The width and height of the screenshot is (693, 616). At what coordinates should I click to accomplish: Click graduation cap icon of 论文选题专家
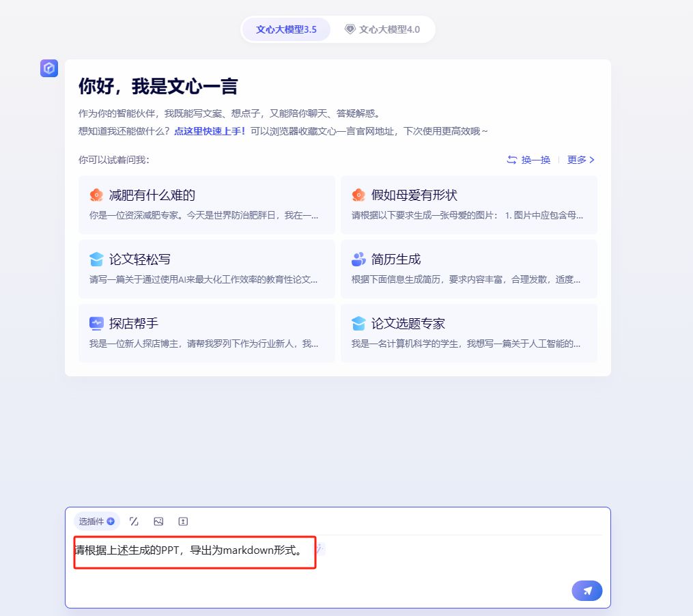pyautogui.click(x=358, y=323)
